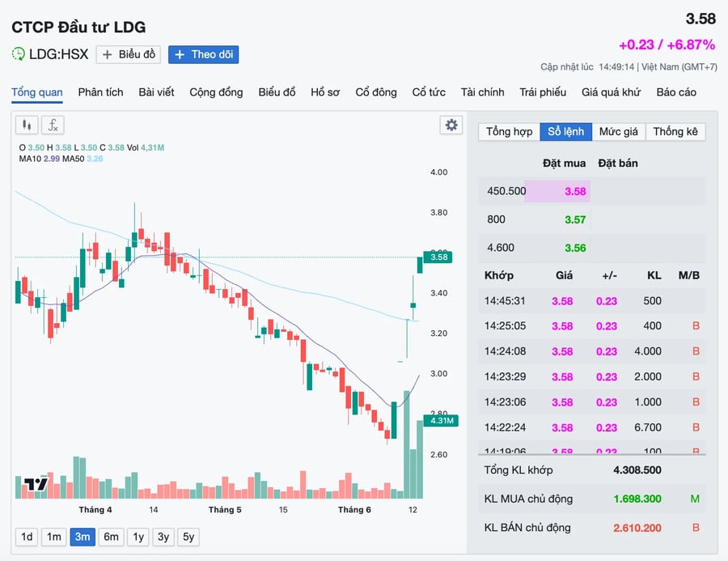Viewport: 728px width, 561px height.
Task: Set chart range to 3m
Action: (83, 537)
